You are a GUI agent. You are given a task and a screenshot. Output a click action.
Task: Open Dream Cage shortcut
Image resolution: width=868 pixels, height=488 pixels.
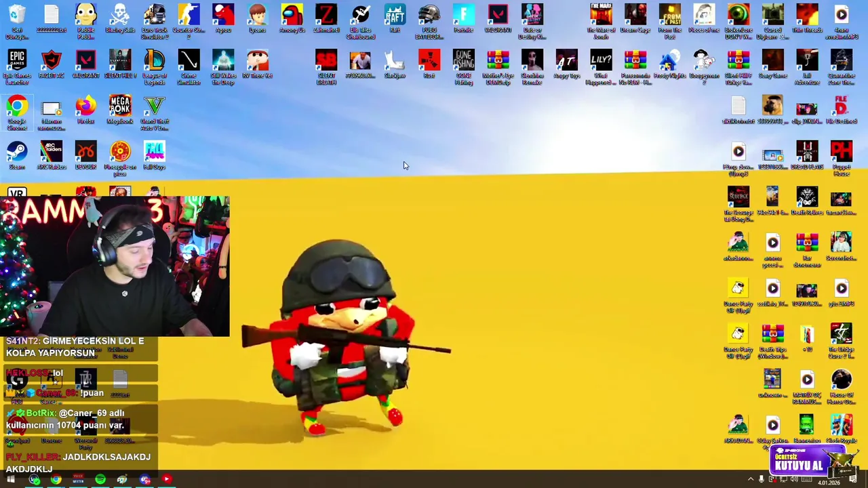[x=635, y=19]
